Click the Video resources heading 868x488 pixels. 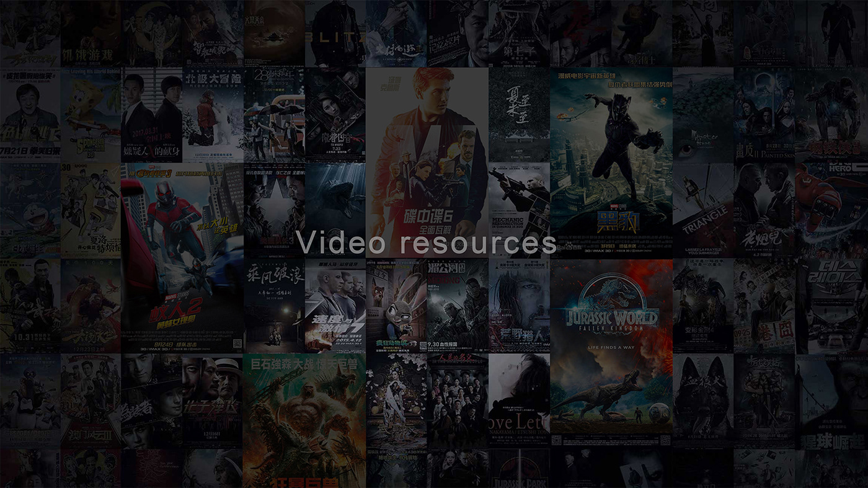(427, 242)
